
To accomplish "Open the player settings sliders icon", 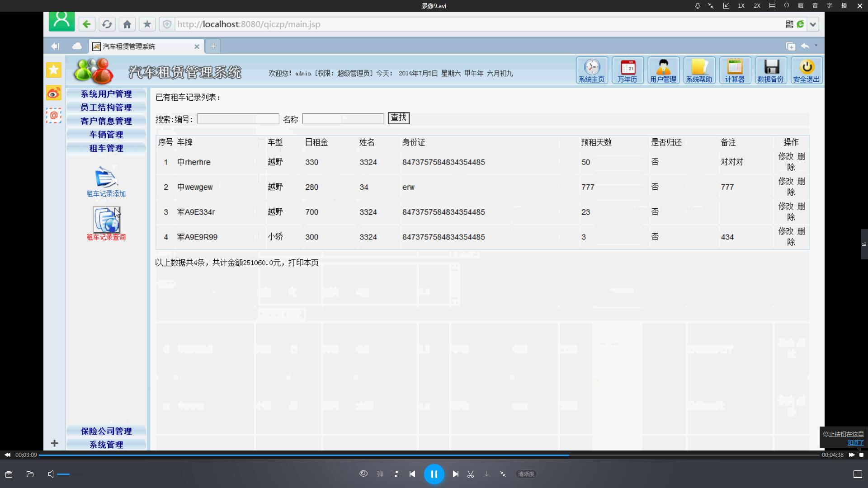I will (x=396, y=474).
